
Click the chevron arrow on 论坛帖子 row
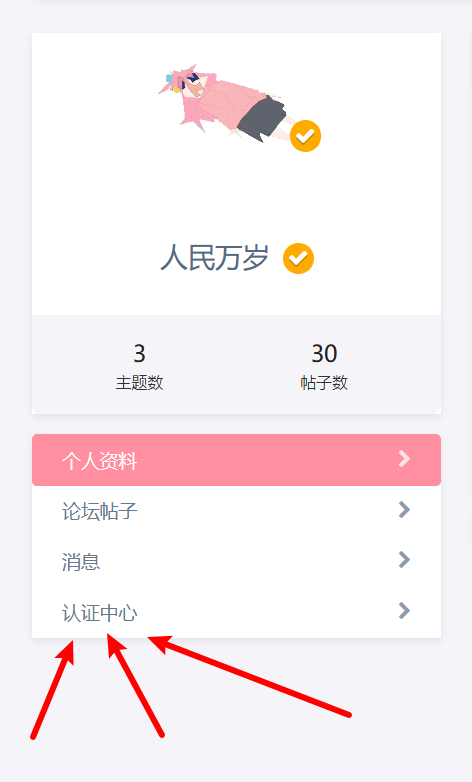(405, 510)
